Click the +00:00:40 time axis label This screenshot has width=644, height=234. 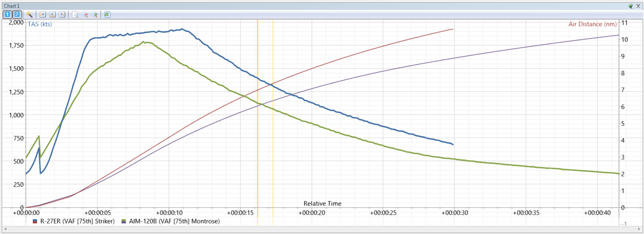[x=598, y=213]
